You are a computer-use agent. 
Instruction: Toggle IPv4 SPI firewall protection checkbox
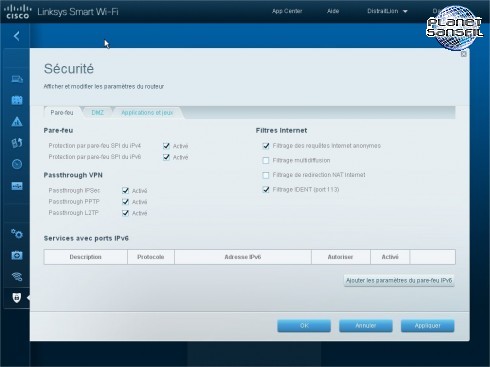pos(166,146)
